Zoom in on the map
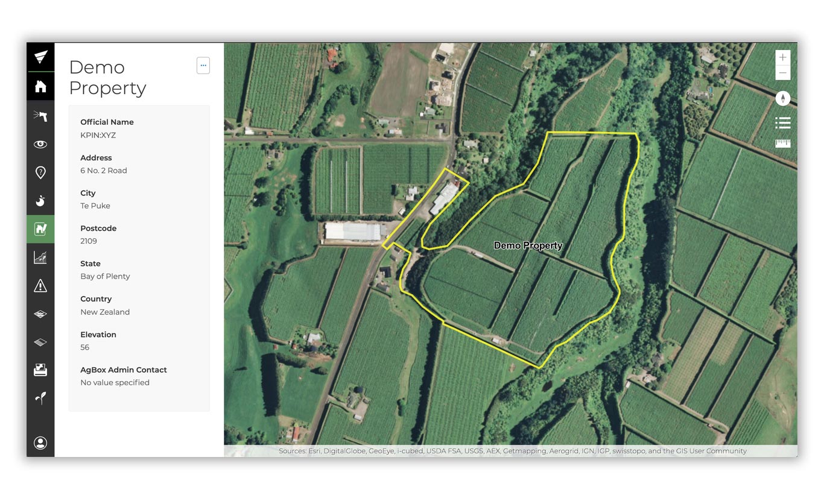The width and height of the screenshot is (824, 504). tap(782, 57)
